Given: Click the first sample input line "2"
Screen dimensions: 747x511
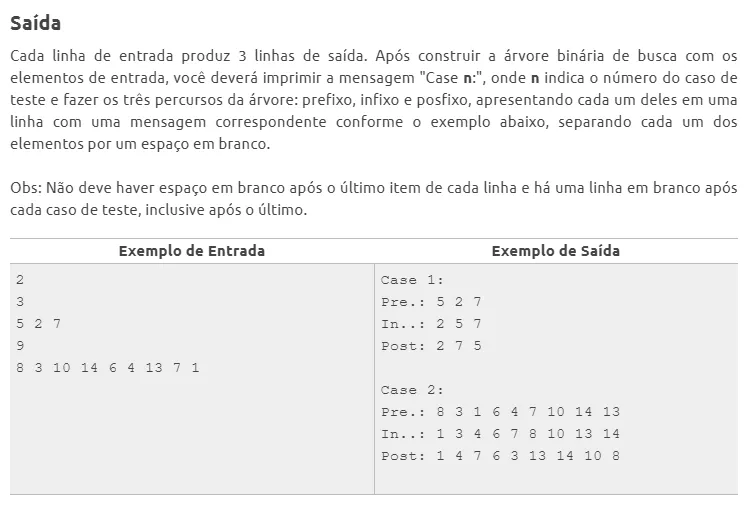Looking at the screenshot, I should (x=21, y=280).
